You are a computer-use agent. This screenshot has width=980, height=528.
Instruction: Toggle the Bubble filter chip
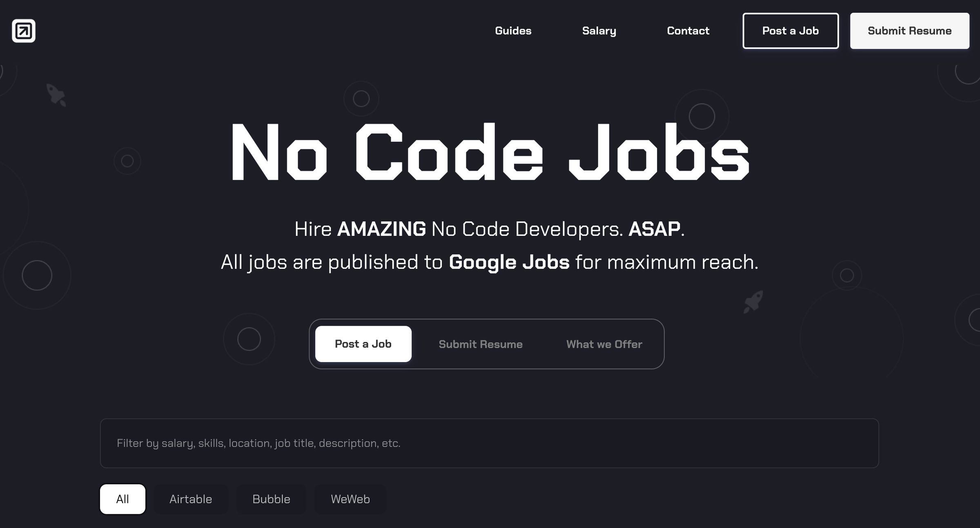[x=271, y=499]
